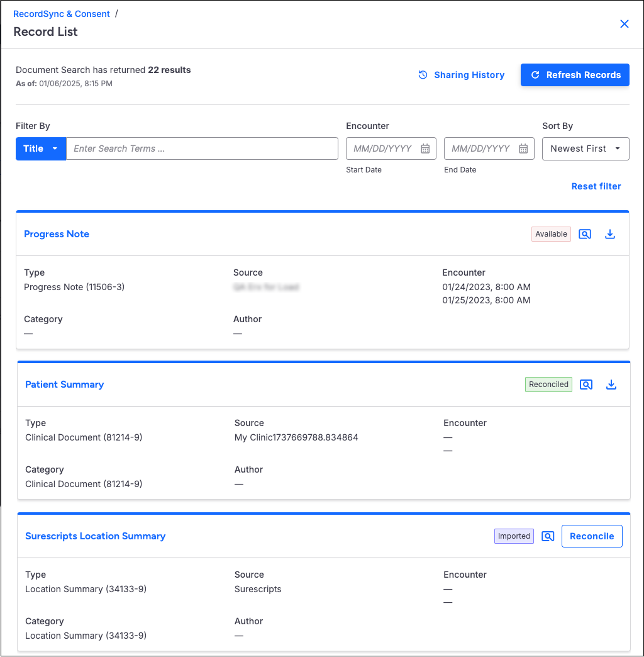Open the Start Date calendar picker
Image resolution: width=644 pixels, height=657 pixels.
click(425, 149)
